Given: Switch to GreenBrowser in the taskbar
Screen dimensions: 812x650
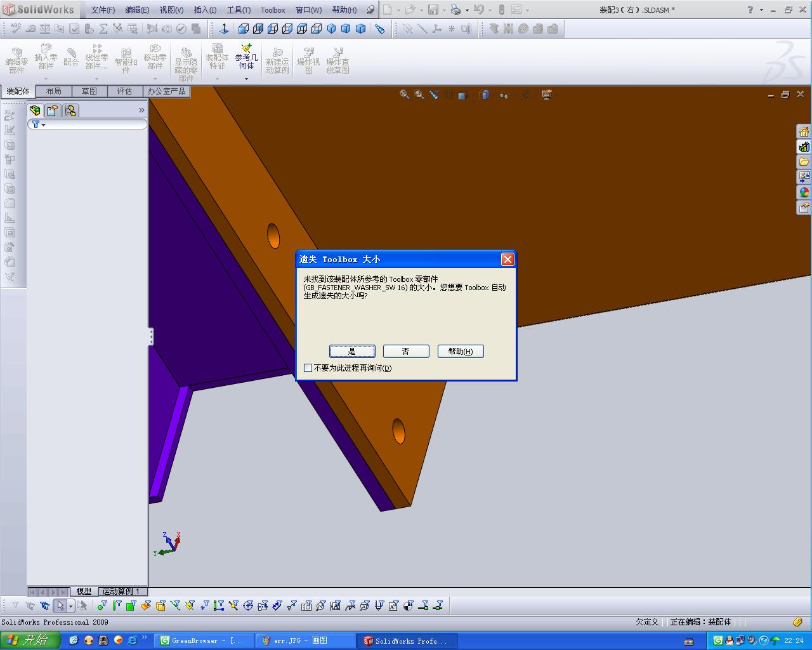Looking at the screenshot, I should (204, 641).
